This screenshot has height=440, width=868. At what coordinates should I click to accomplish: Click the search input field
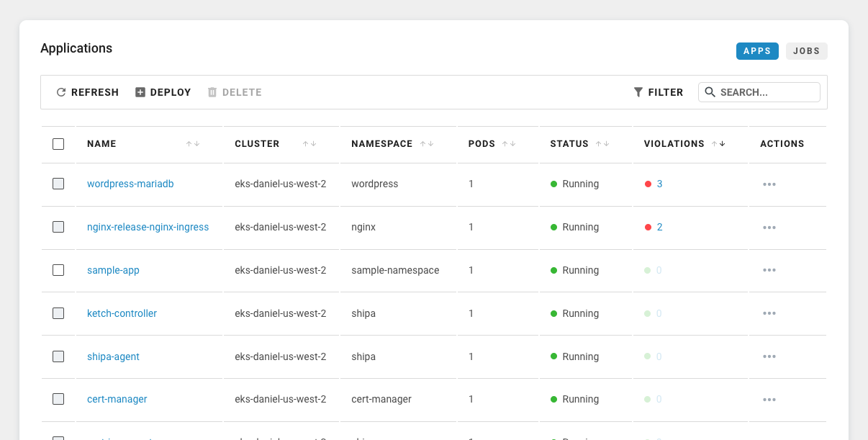(x=759, y=92)
